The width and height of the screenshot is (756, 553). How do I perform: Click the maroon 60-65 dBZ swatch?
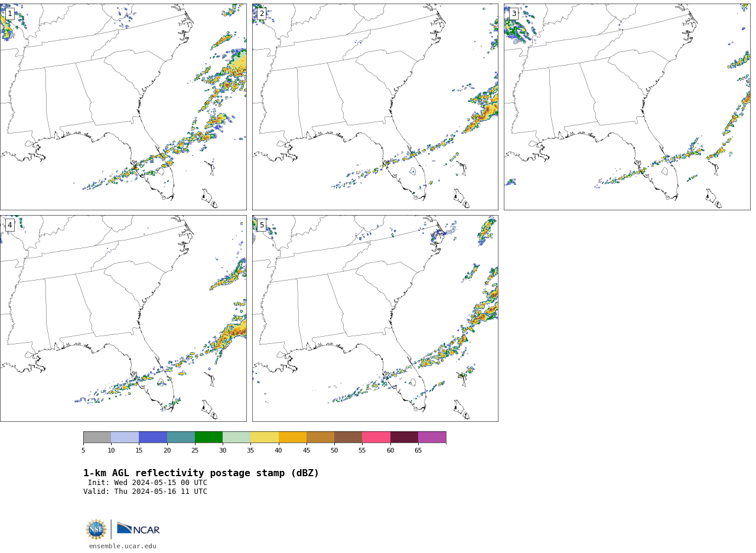[404, 437]
